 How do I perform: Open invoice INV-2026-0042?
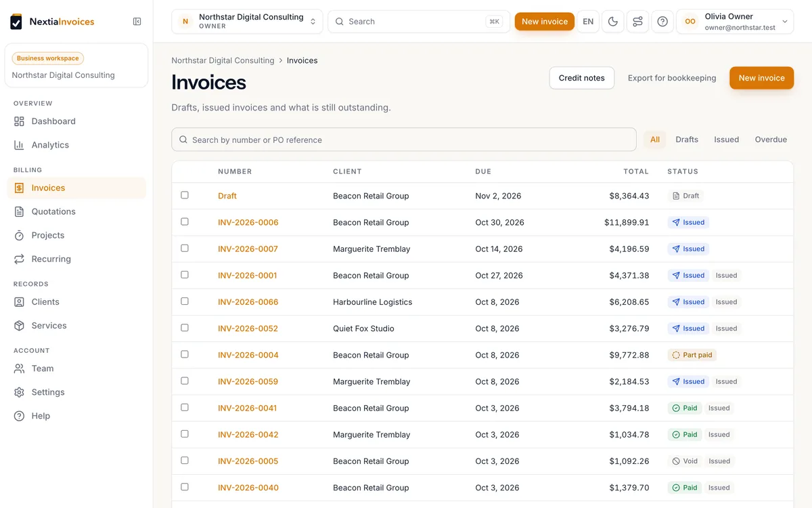(248, 435)
